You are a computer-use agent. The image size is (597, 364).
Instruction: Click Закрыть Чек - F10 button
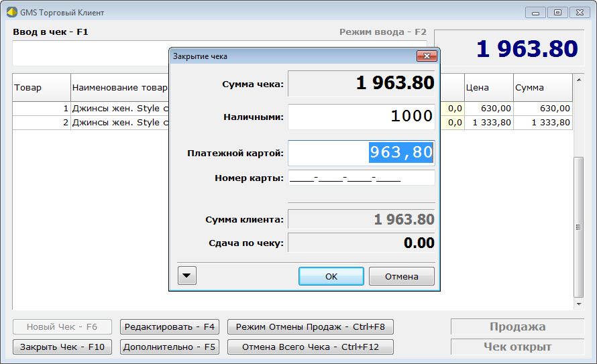point(62,347)
